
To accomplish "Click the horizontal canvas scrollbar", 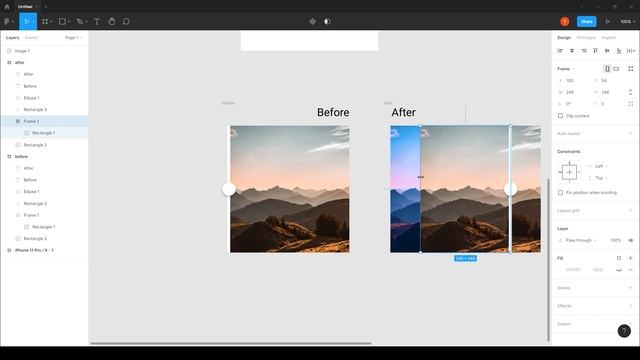I will click(x=231, y=343).
